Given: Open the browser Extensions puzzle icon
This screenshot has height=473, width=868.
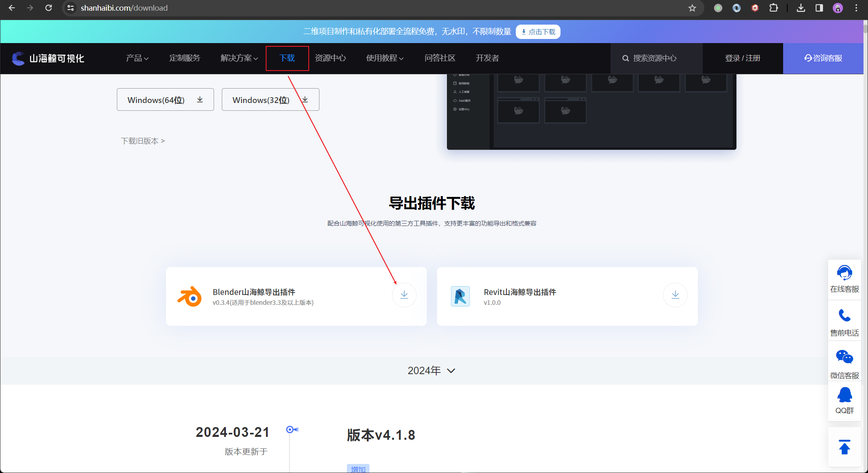Looking at the screenshot, I should tap(773, 8).
